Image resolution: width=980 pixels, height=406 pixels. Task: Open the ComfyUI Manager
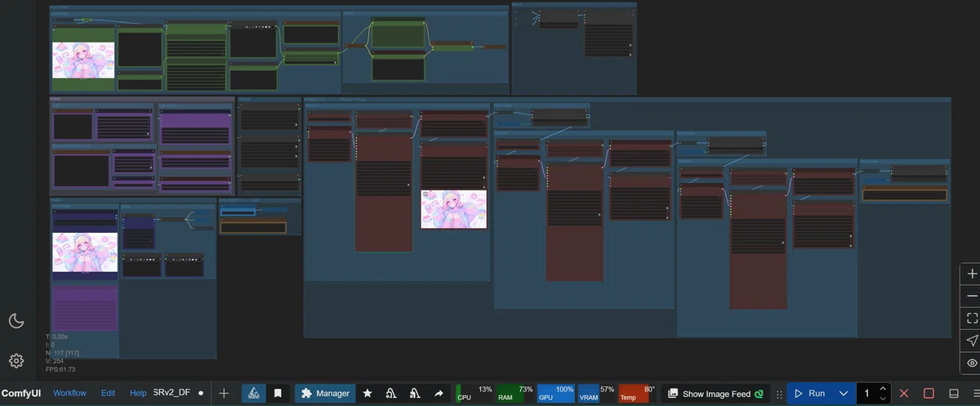tap(325, 393)
